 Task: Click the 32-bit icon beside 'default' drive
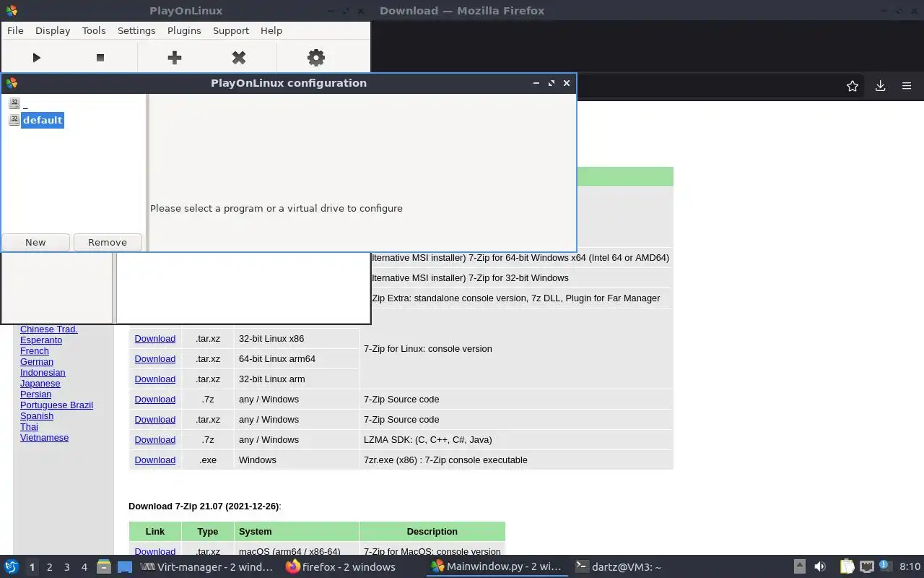click(14, 120)
